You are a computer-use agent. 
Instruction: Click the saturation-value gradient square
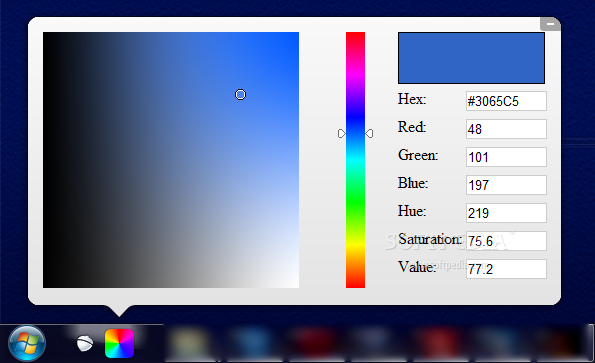171,160
